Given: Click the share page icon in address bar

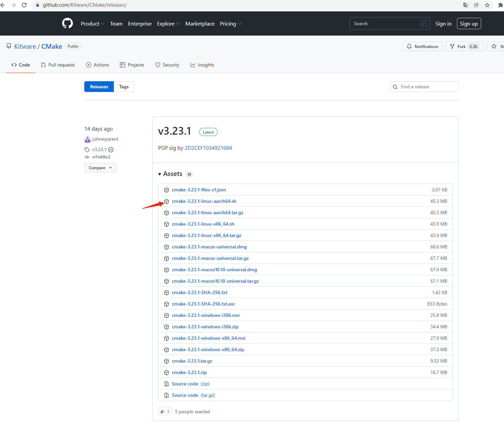Looking at the screenshot, I should coord(476,5).
